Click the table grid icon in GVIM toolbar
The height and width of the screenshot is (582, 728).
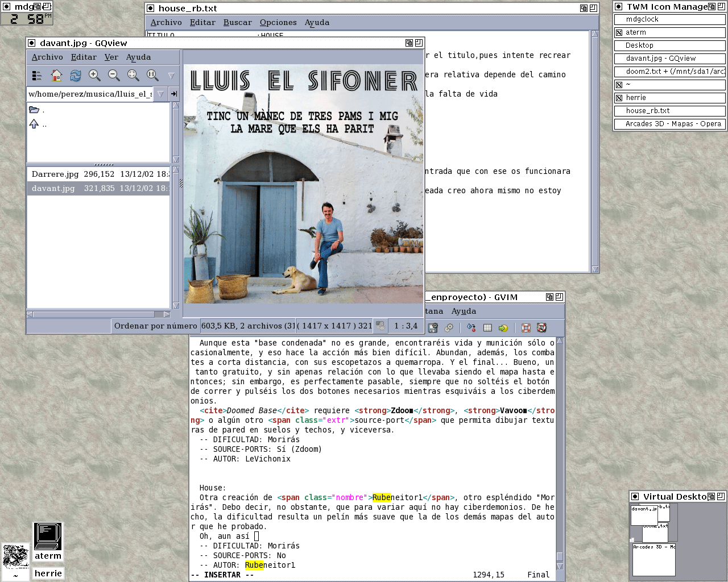coord(487,328)
